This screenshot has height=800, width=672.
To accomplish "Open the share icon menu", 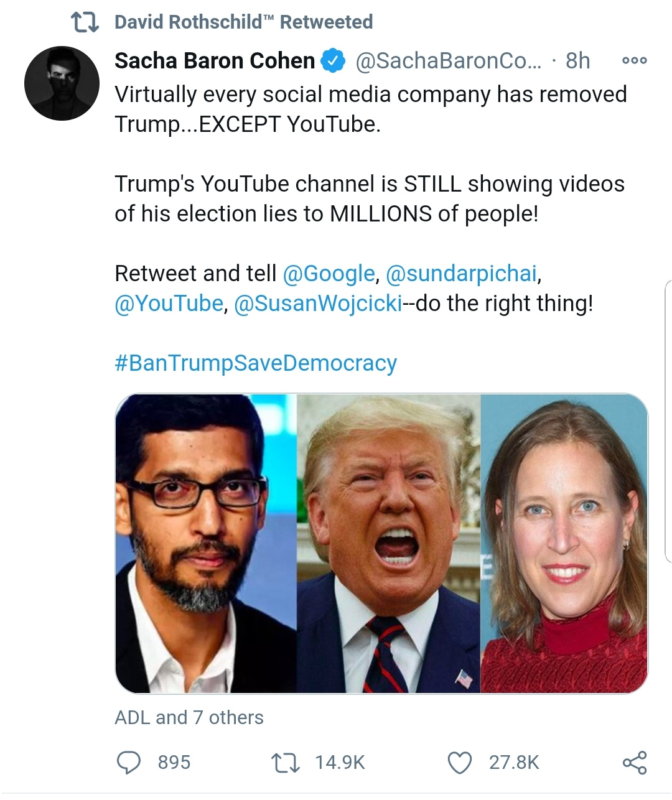I will click(634, 762).
